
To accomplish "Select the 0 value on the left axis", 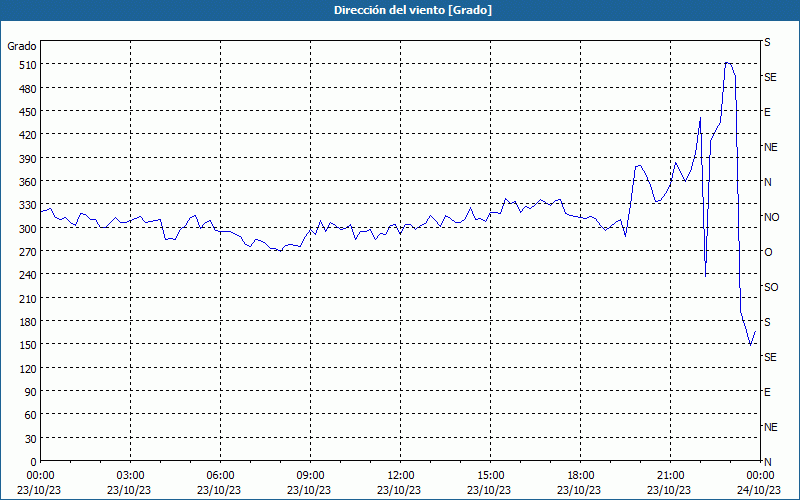I will [34, 462].
